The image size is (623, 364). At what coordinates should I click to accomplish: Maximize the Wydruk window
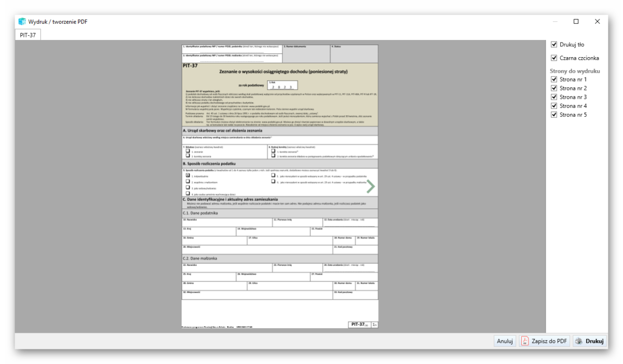coord(576,21)
